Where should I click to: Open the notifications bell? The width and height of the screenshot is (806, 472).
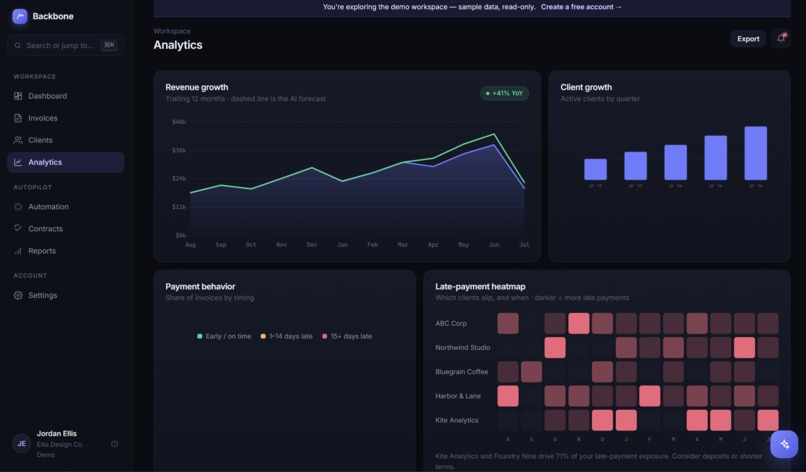[x=781, y=39]
